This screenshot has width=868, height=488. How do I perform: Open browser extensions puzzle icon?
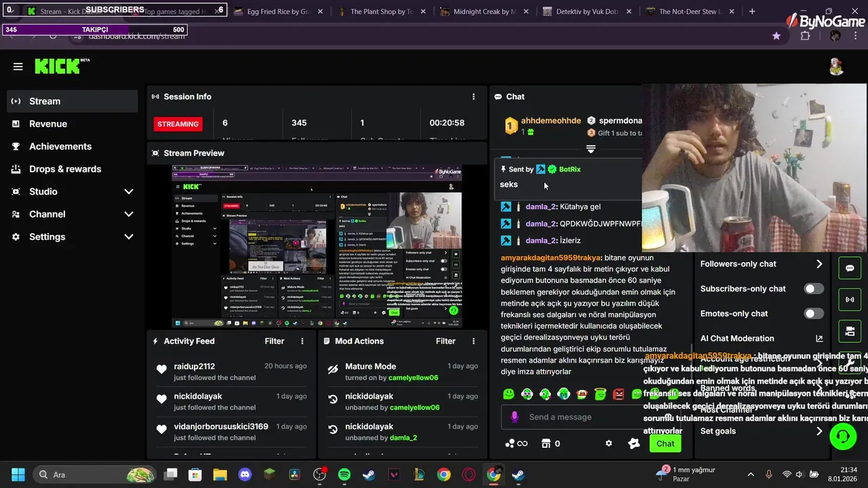(806, 36)
